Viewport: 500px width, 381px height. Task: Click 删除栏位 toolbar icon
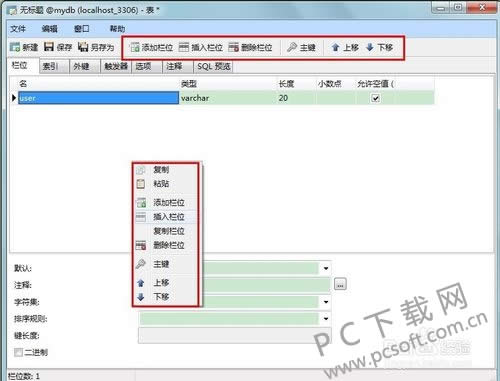pyautogui.click(x=234, y=47)
